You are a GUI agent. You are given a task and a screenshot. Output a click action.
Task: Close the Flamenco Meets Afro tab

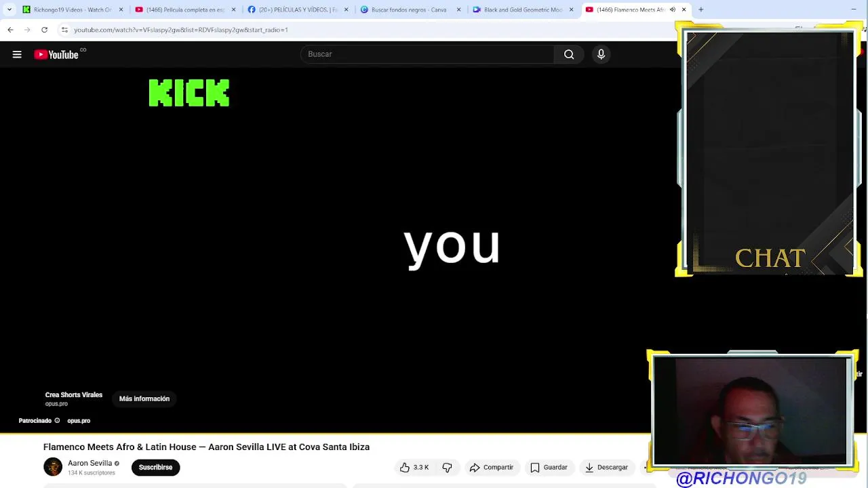pos(684,9)
